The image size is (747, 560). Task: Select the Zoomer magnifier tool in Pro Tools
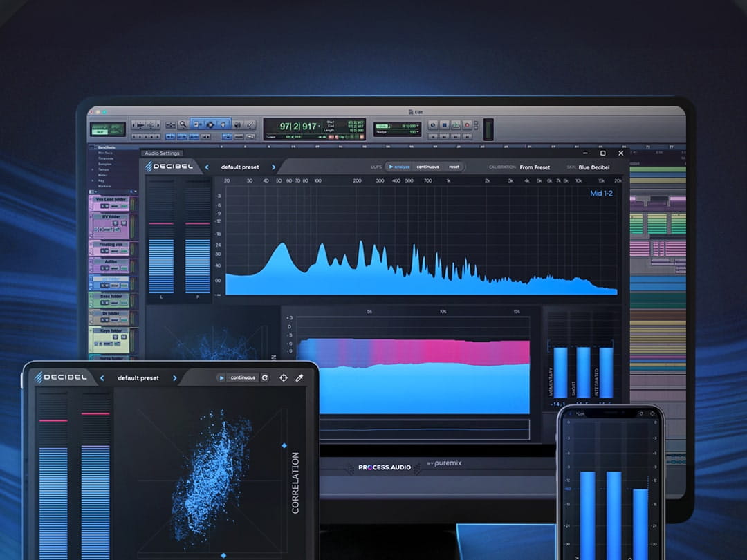coord(183,124)
